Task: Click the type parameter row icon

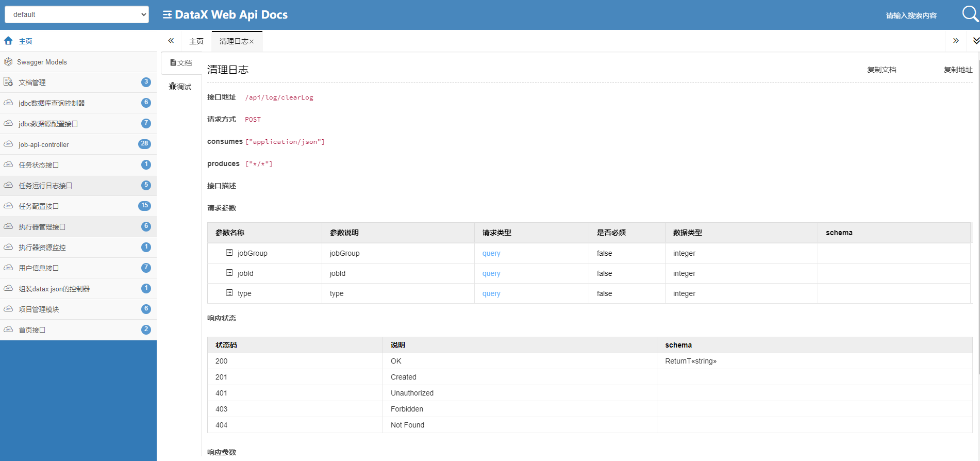Action: [229, 293]
